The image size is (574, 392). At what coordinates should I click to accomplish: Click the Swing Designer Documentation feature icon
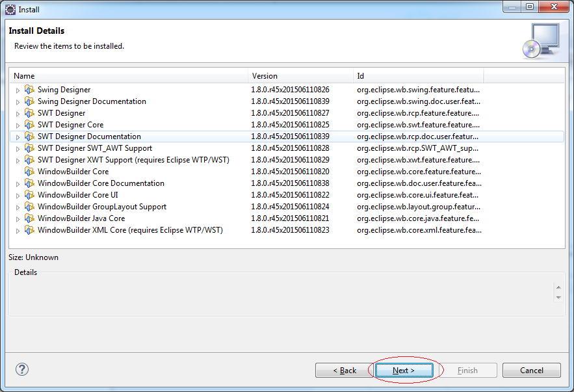click(29, 101)
